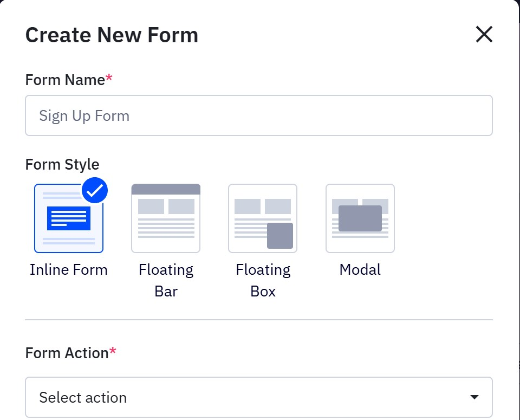The height and width of the screenshot is (420, 520).
Task: Select the Inline Form style thumbnail
Action: (69, 218)
